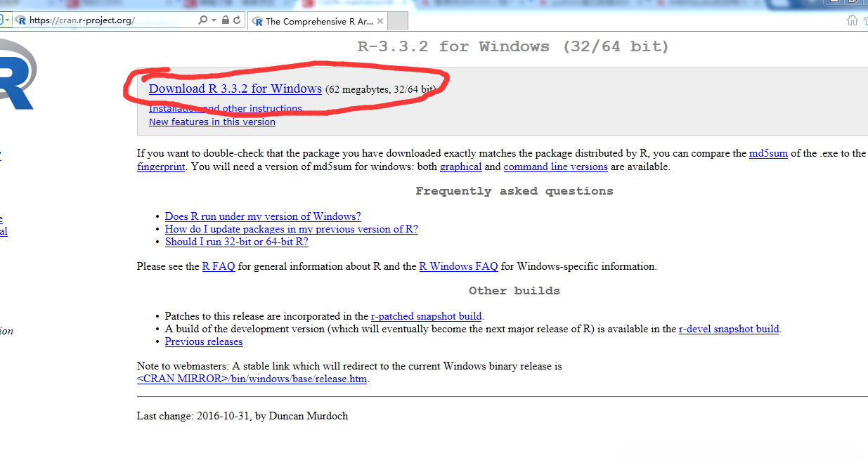Click the refresh page icon
This screenshot has width=868, height=470.
pyautogui.click(x=237, y=20)
